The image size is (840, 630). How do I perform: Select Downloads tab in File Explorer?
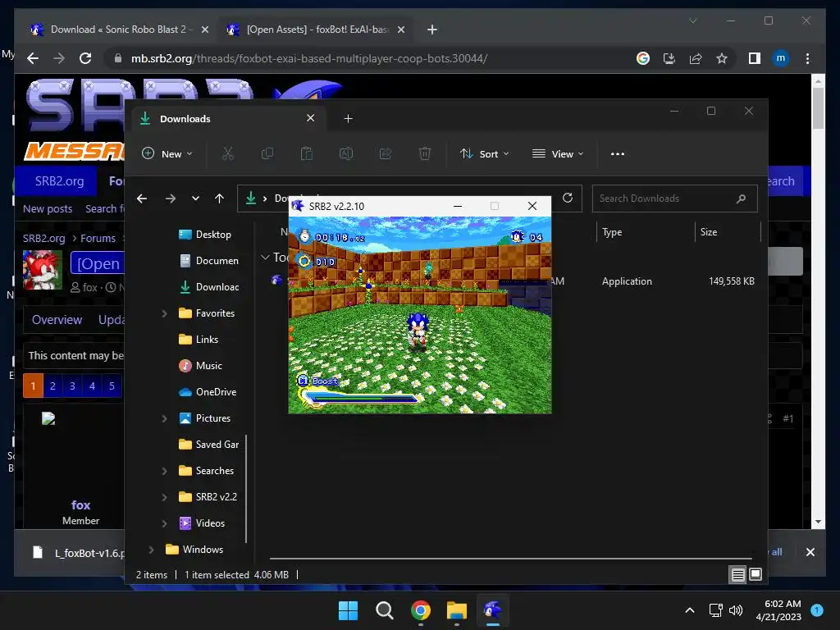coord(228,119)
